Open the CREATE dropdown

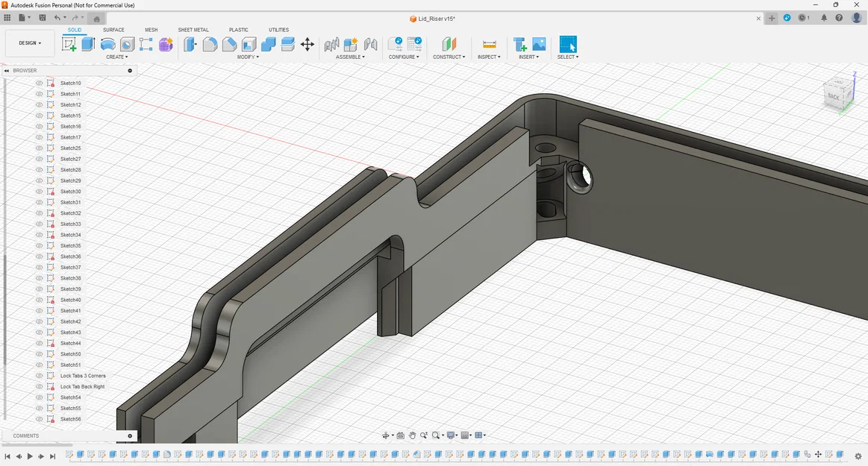point(117,56)
